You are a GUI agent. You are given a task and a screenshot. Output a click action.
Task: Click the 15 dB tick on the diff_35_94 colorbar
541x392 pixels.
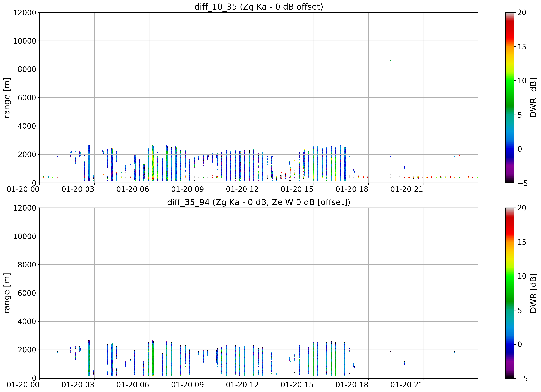tap(522, 242)
